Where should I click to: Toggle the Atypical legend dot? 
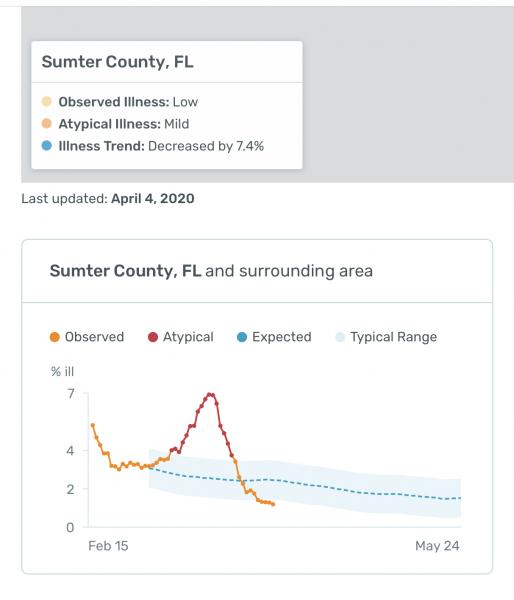tap(153, 337)
